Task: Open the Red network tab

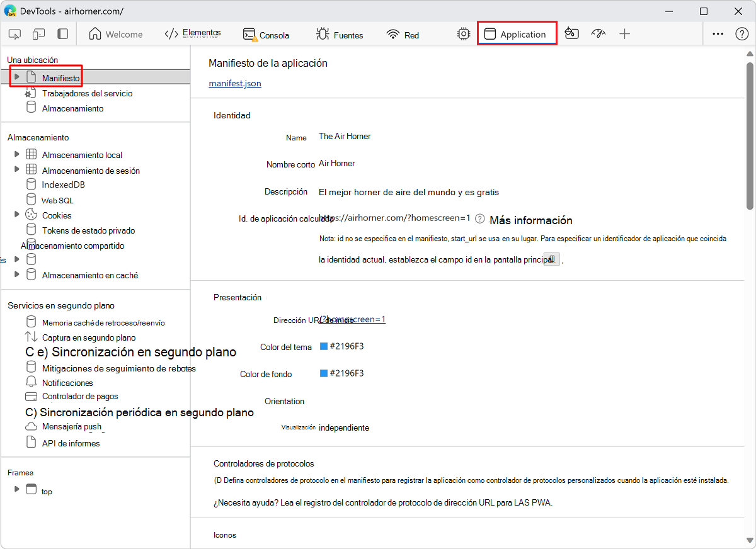Action: (403, 35)
